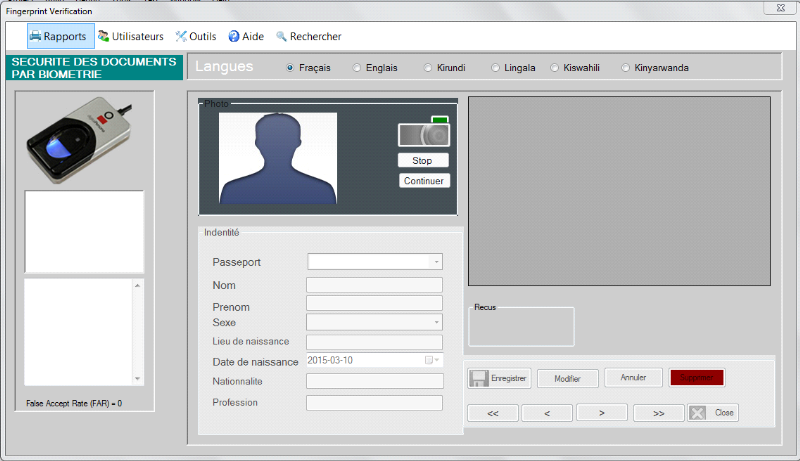Select the Kirundi language option
This screenshot has width=800, height=461.
point(427,68)
